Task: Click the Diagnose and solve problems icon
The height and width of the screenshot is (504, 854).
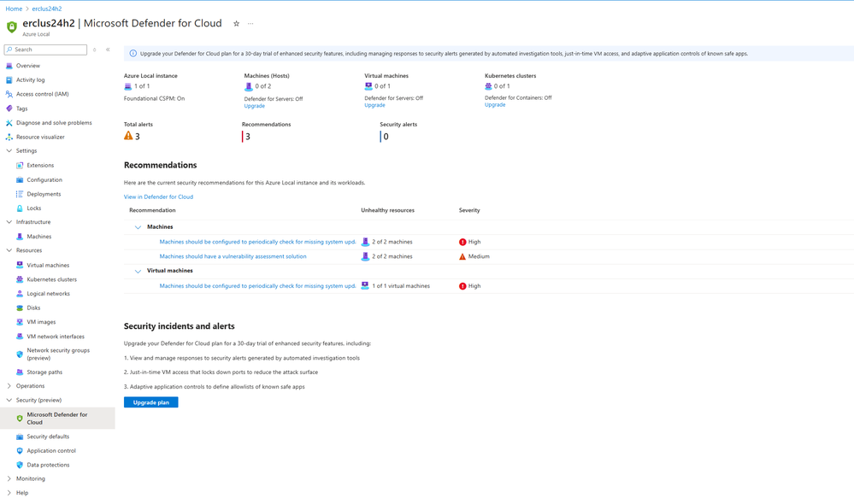Action: (9, 123)
